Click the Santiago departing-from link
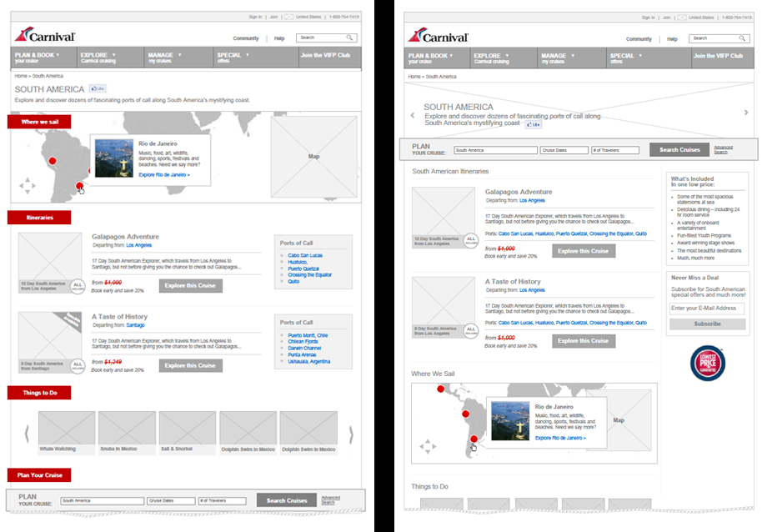This screenshot has width=767, height=532. coord(135,325)
